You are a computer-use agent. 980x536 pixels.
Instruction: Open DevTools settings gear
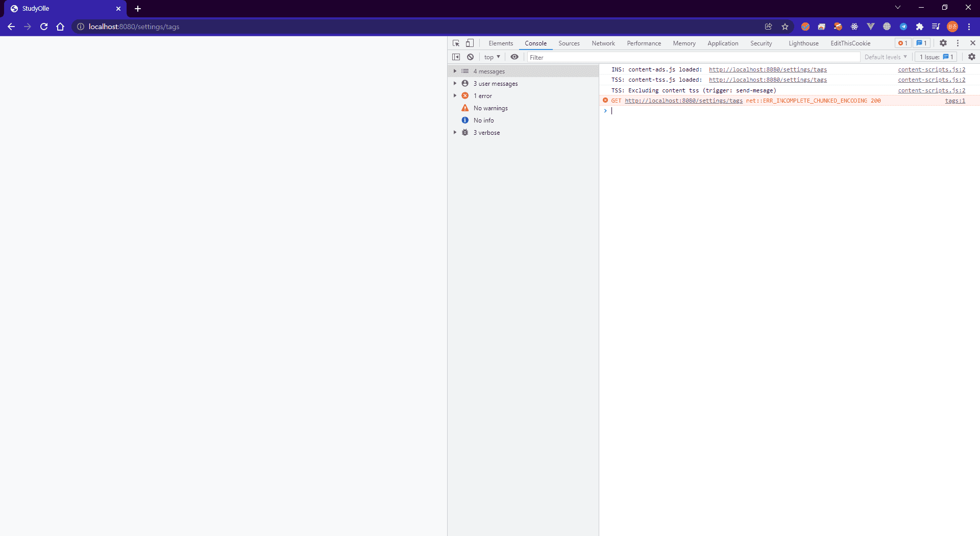pyautogui.click(x=943, y=43)
